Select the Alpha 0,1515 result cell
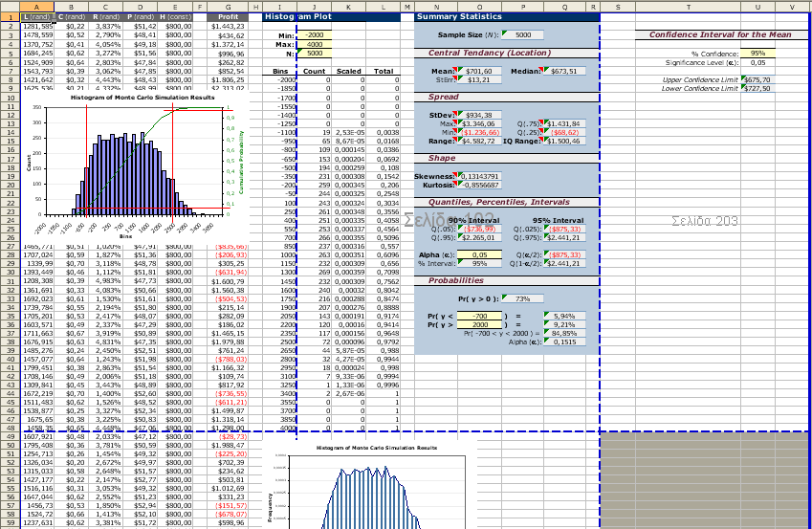 tap(564, 342)
